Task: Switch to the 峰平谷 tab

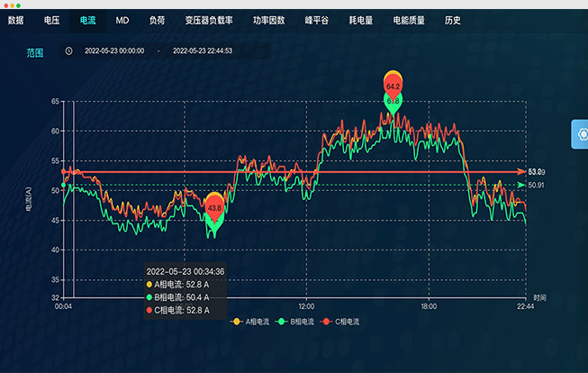Action: tap(317, 20)
